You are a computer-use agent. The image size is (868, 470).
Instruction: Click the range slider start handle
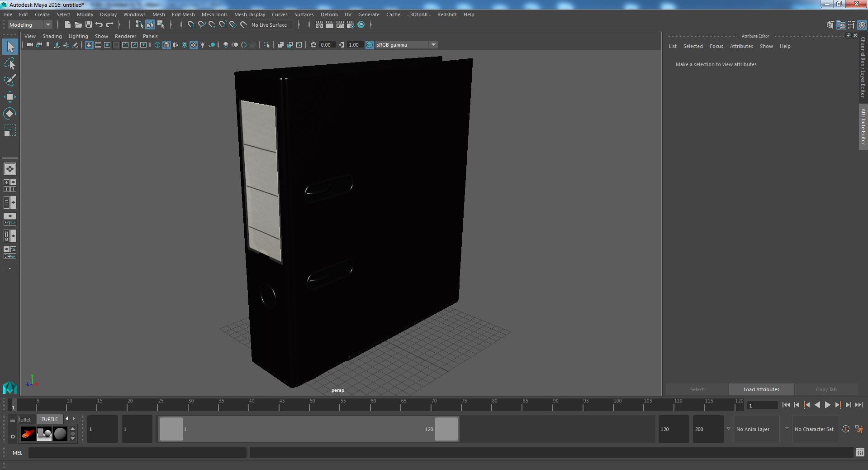point(171,429)
